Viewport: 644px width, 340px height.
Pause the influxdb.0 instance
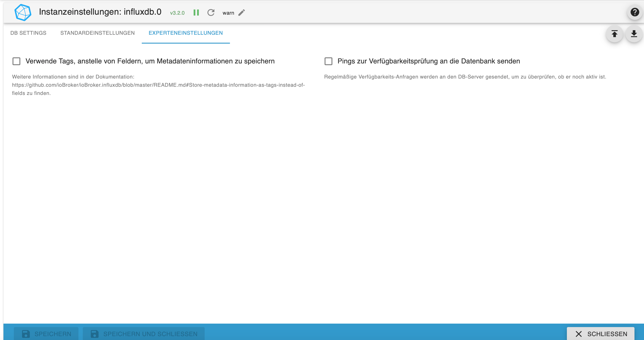(x=196, y=13)
